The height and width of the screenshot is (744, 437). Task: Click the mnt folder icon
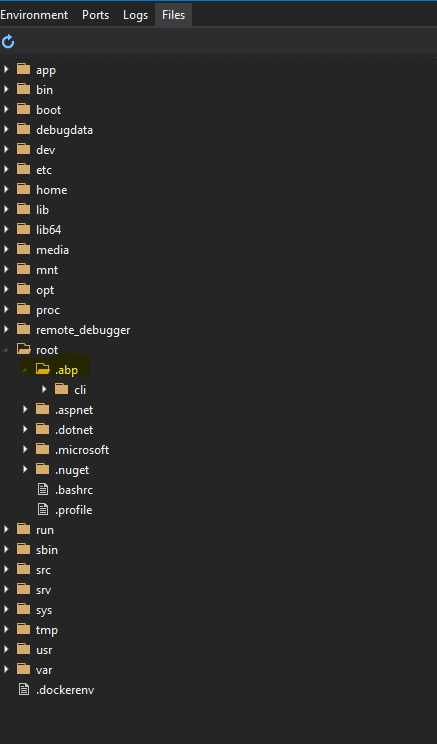tap(23, 269)
